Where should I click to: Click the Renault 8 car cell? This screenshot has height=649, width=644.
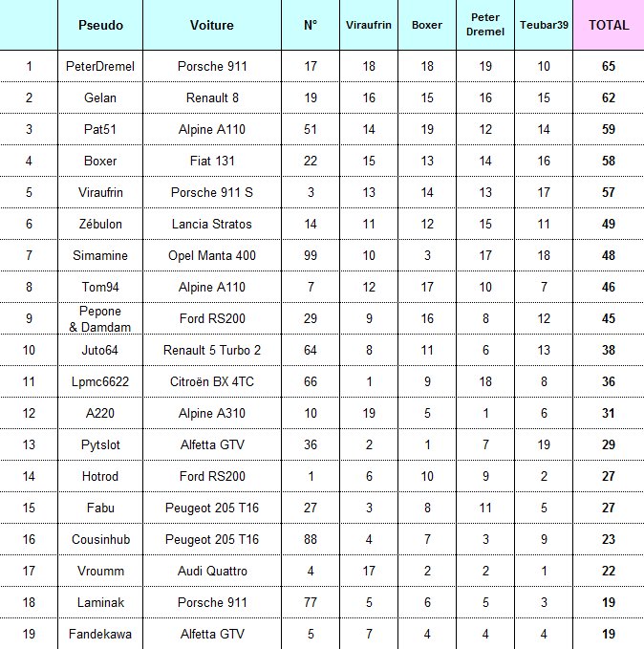point(212,97)
